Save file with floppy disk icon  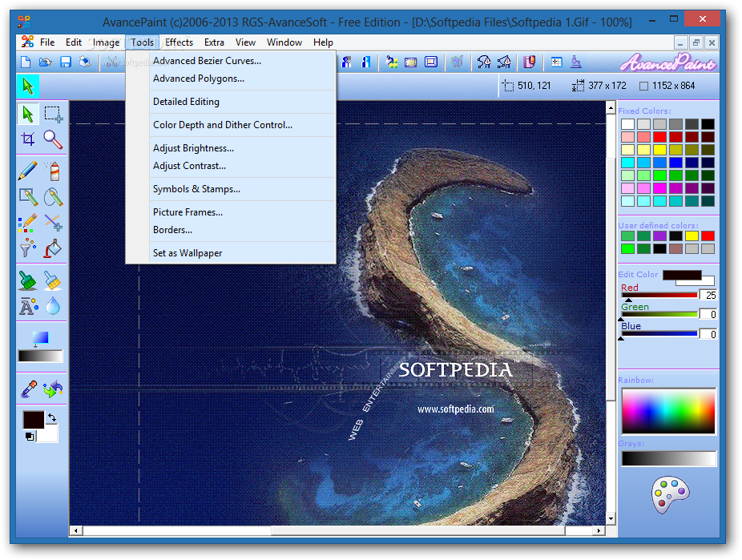(x=65, y=62)
